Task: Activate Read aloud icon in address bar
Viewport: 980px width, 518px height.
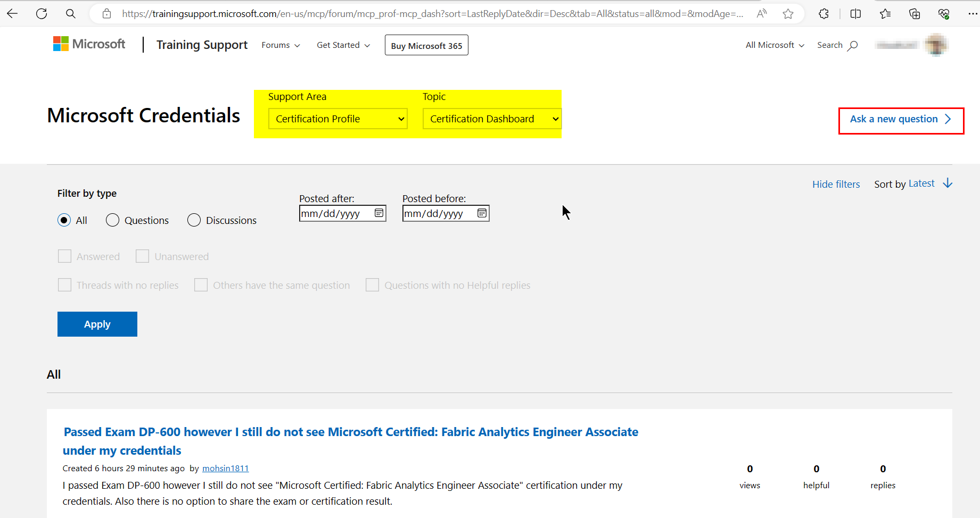Action: click(762, 14)
